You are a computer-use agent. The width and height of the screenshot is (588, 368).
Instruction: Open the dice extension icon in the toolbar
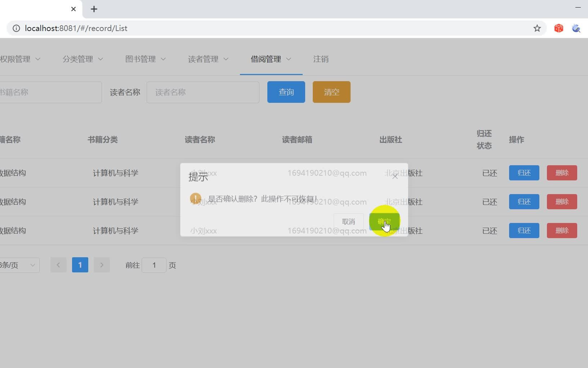coord(558,28)
